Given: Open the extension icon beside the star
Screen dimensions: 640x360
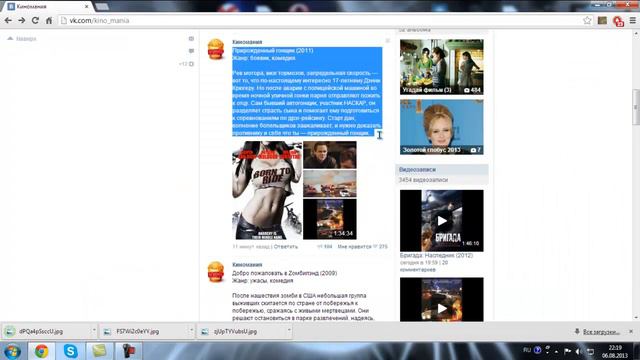Looking at the screenshot, I should pos(602,20).
